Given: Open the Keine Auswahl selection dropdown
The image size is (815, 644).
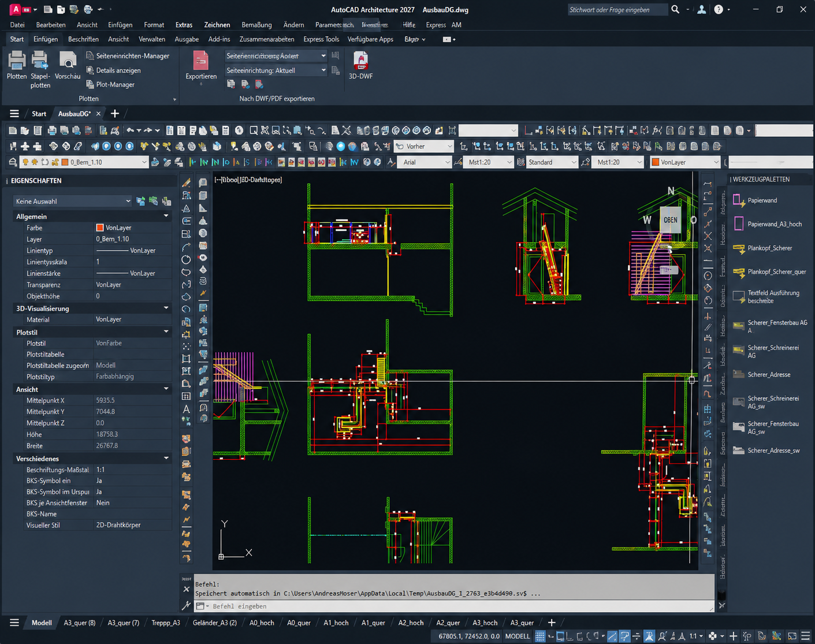Looking at the screenshot, I should tap(73, 202).
